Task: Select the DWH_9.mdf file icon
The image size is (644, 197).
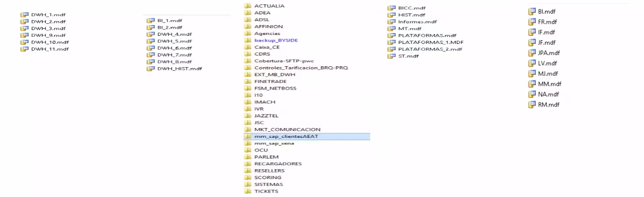Action: (x=25, y=35)
